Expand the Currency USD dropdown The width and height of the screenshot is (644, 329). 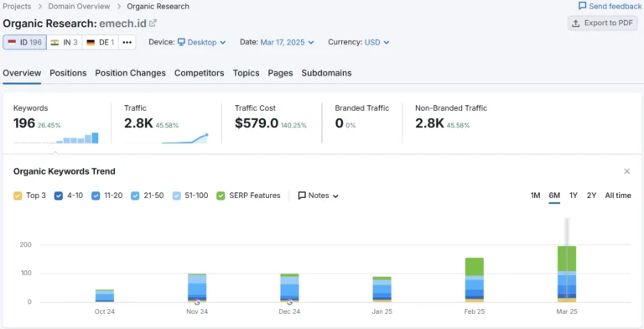point(377,42)
